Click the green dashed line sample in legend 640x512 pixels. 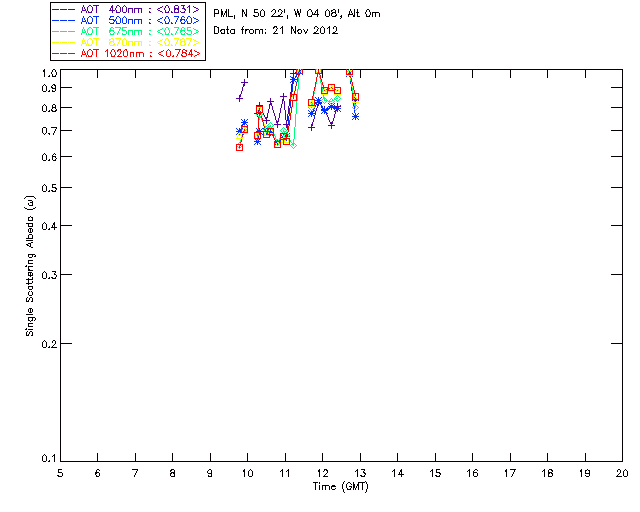point(64,31)
